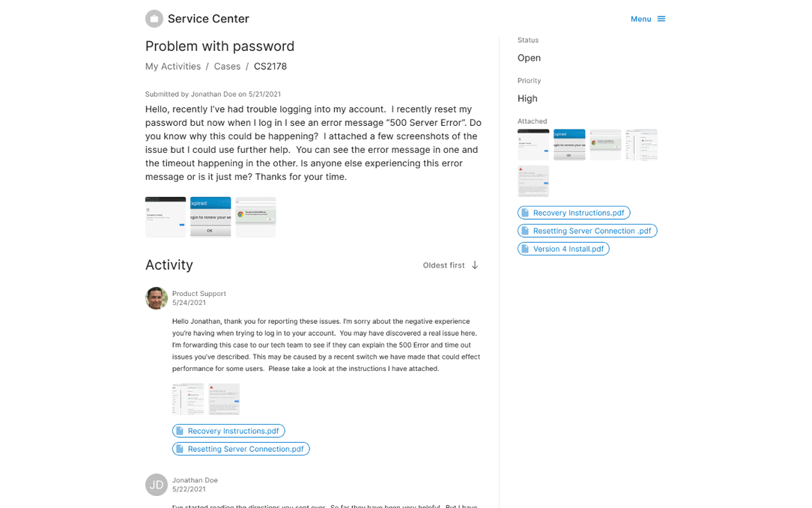Click the Jonathan Doe JD avatar
This screenshot has height=508, width=812.
(x=157, y=485)
